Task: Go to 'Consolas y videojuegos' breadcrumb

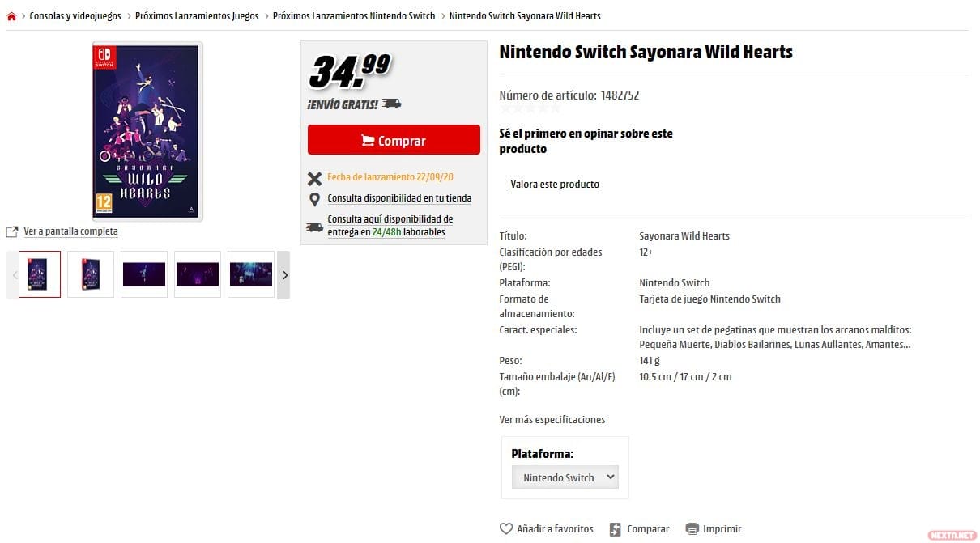Action: click(x=75, y=16)
